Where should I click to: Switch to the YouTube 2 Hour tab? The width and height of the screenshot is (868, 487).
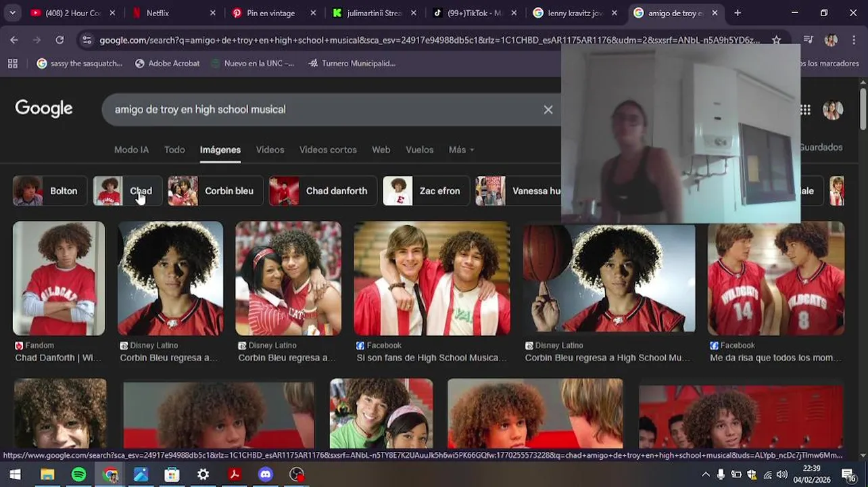(74, 13)
